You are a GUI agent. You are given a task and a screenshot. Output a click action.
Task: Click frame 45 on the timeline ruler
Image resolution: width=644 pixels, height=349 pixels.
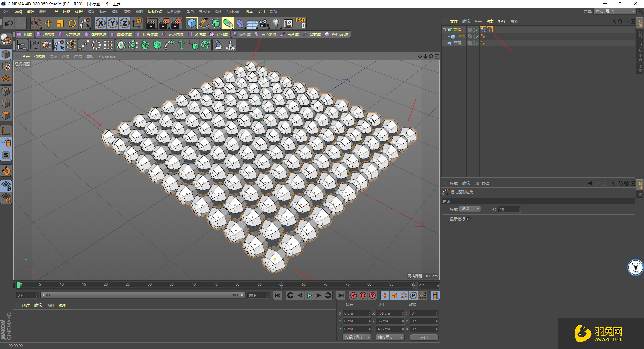pyautogui.click(x=215, y=285)
